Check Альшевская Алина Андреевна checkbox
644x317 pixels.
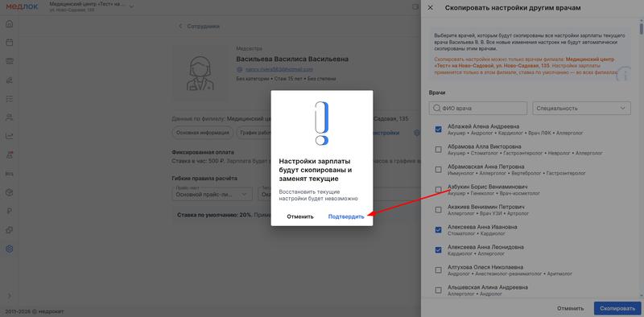point(438,290)
